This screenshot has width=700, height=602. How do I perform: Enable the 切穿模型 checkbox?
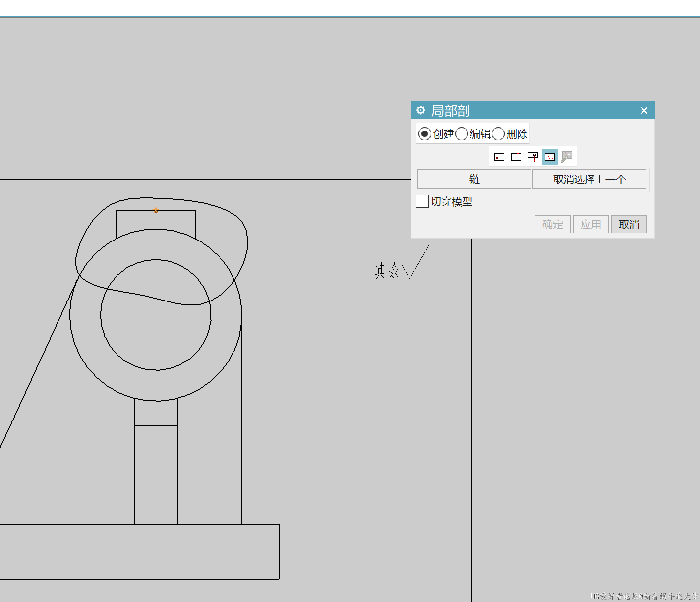(x=422, y=201)
